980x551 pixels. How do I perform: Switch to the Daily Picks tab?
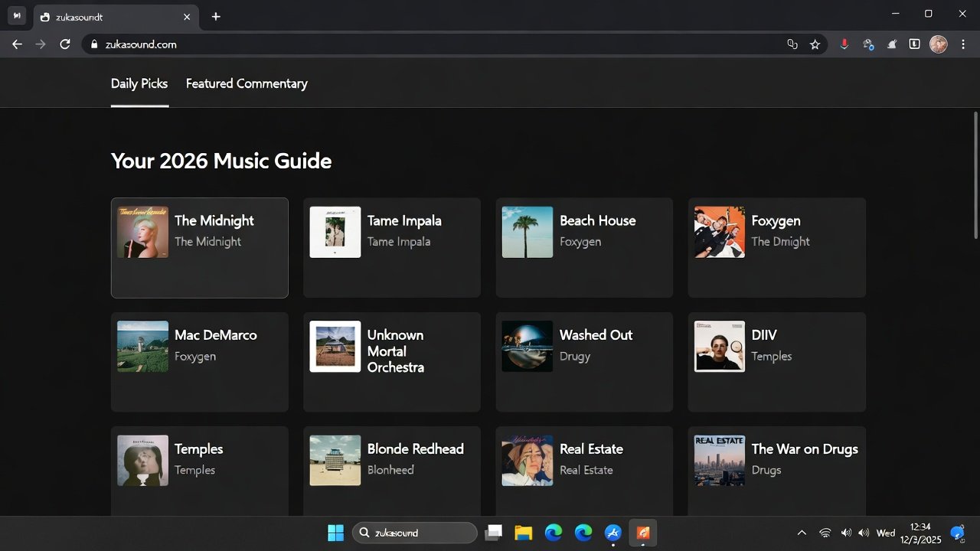tap(139, 83)
